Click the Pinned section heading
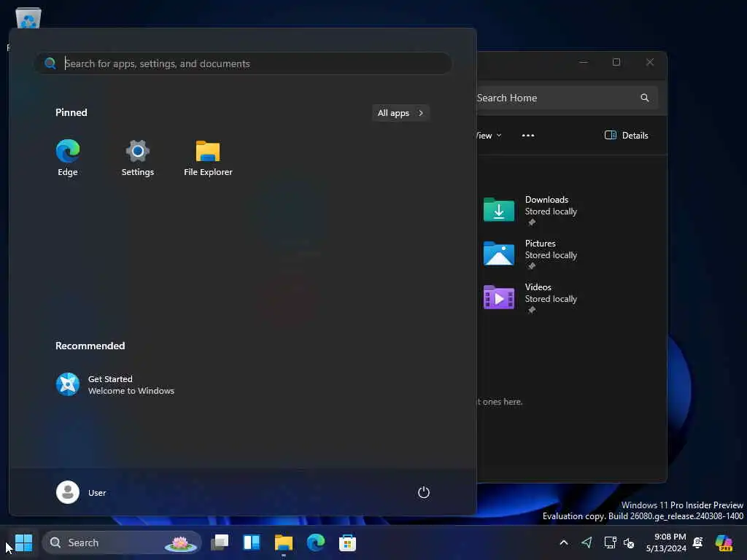747x560 pixels. click(71, 112)
